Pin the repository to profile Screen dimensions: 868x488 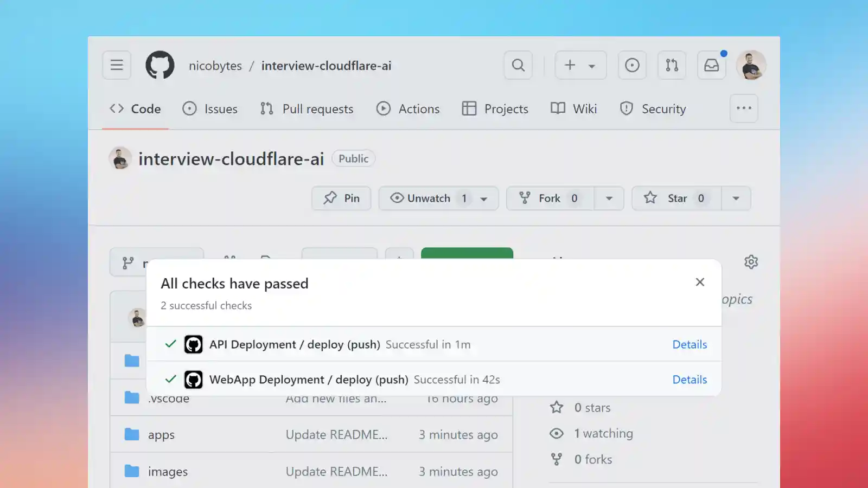pyautogui.click(x=341, y=198)
